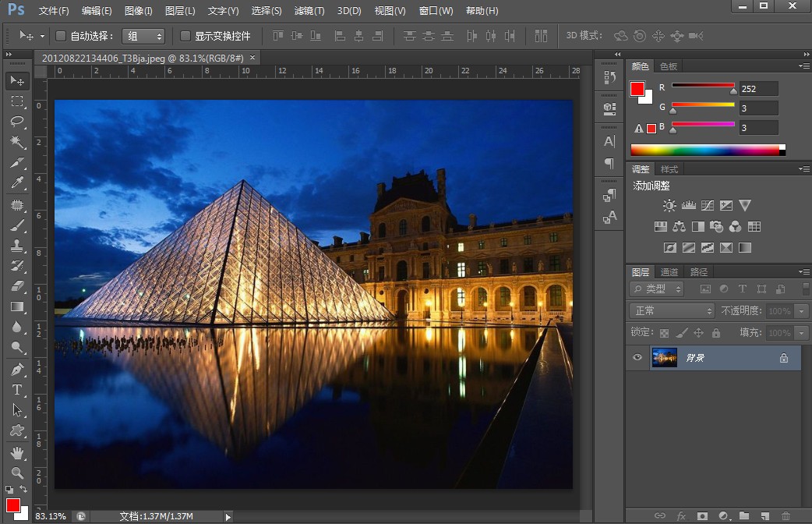Expand the 类型 layer filter dropdown
Screen dimensions: 812x524
pos(657,289)
